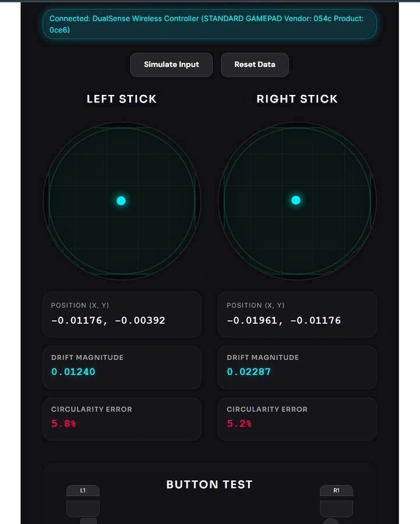
Task: Click right stick drift magnitude 0.02287
Action: [249, 371]
